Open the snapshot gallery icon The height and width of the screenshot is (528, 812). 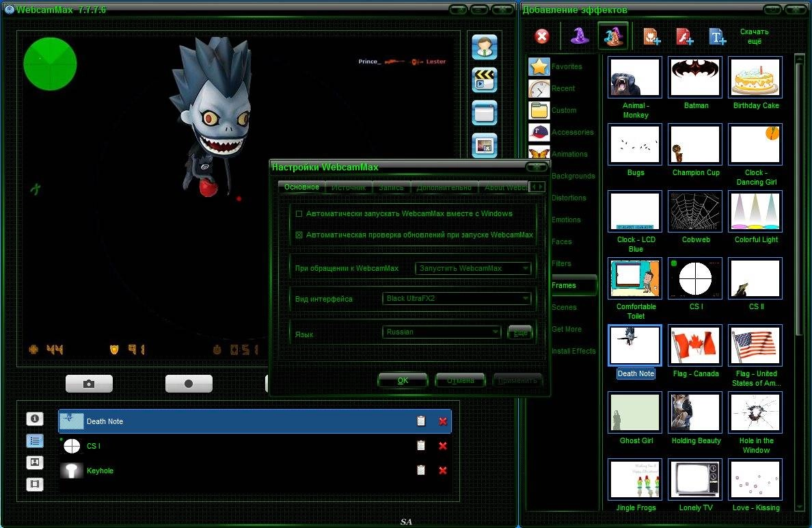click(x=35, y=462)
